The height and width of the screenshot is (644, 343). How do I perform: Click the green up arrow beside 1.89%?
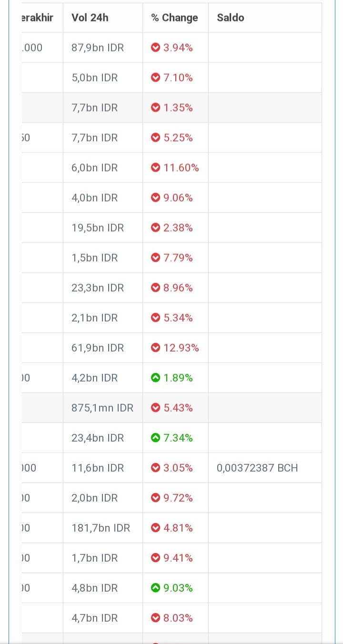[x=155, y=378]
